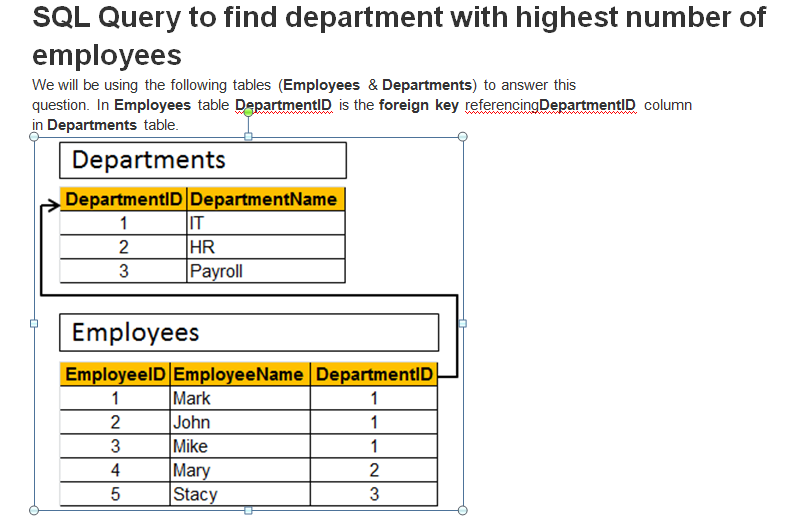
Task: Click DepartmentID 1 in the IT row
Action: click(123, 223)
